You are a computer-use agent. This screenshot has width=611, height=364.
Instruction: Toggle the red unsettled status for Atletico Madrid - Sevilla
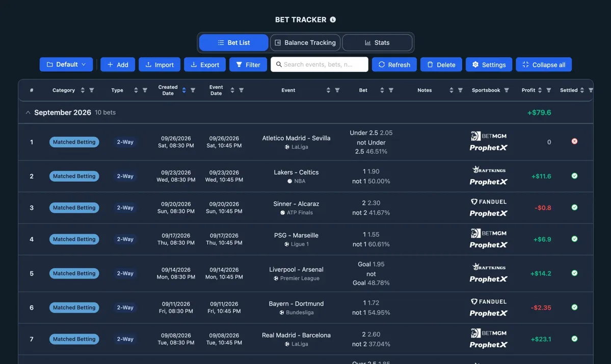coord(574,142)
